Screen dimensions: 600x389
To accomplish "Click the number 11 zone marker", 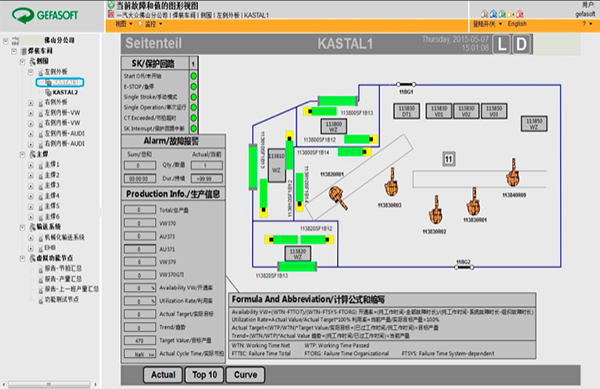I will pyautogui.click(x=448, y=159).
